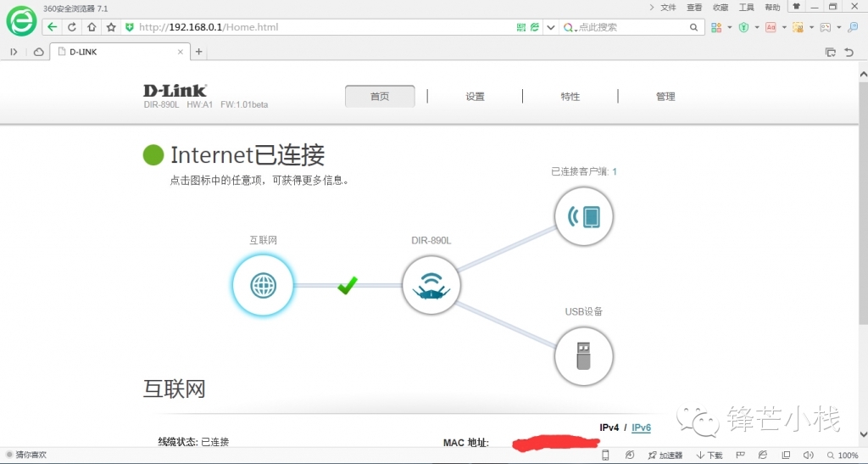Screen dimensions: 868x464
Task: Click the Internet globe icon
Action: pyautogui.click(x=263, y=286)
